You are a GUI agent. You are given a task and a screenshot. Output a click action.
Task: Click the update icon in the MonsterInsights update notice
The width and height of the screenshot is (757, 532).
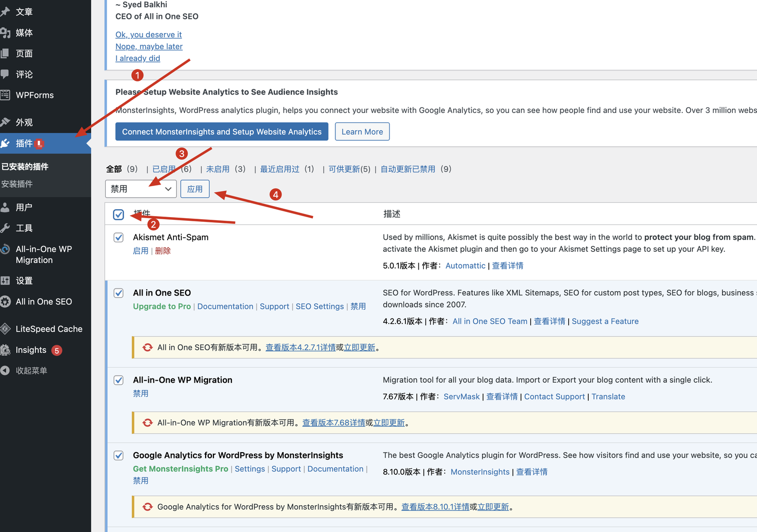pos(148,507)
